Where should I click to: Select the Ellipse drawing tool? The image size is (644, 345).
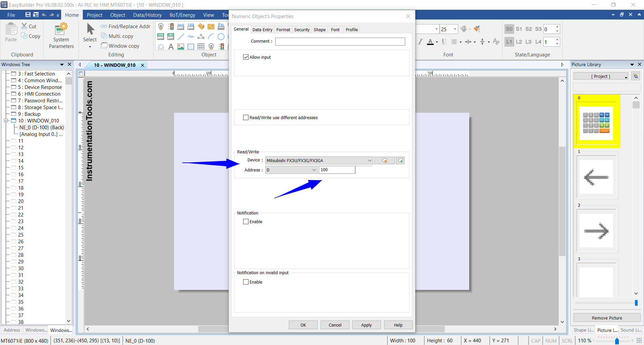click(x=221, y=37)
